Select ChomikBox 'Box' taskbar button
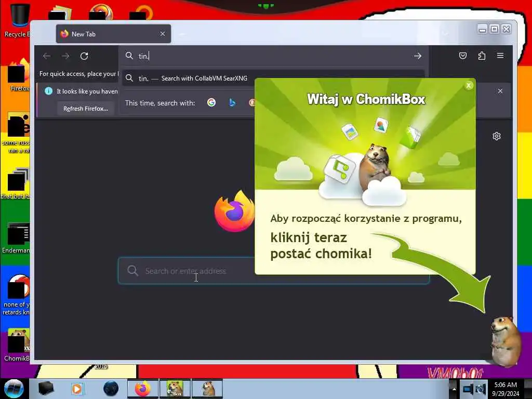Viewport: 532px width, 399px height. click(175, 389)
